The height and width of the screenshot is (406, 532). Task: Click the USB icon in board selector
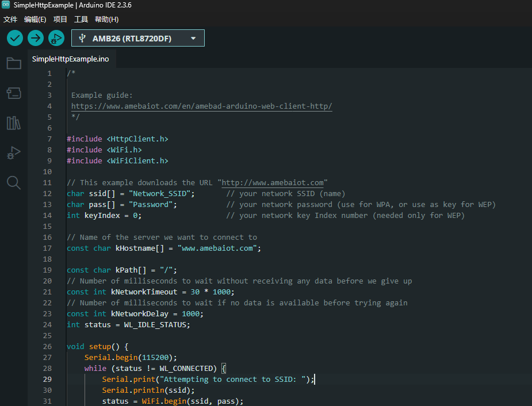click(82, 38)
